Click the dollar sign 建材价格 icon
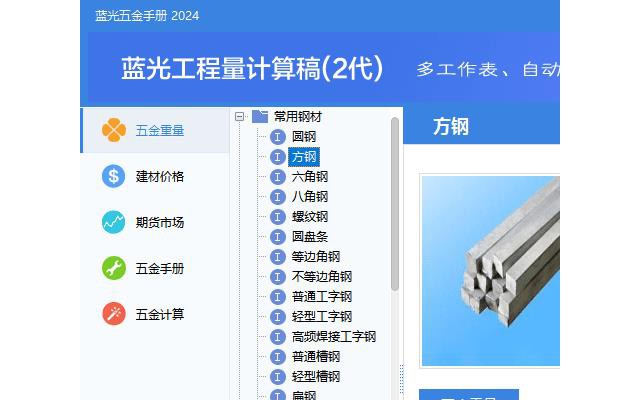Viewport: 640px width, 400px height. 113,176
